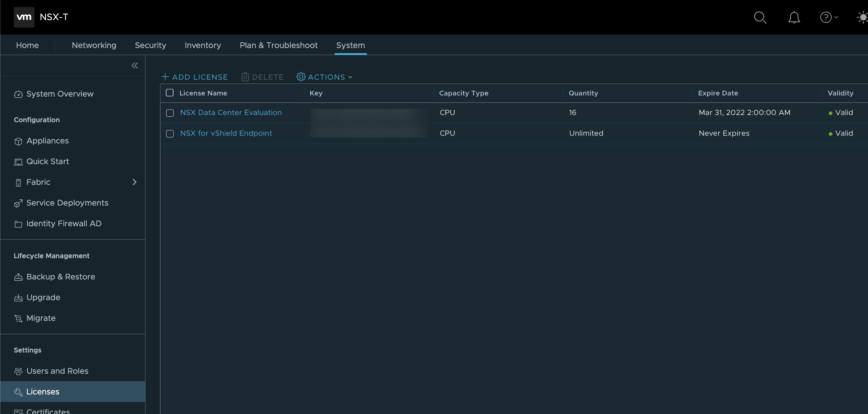Click Valid status of vShield Endpoint row

(x=841, y=133)
